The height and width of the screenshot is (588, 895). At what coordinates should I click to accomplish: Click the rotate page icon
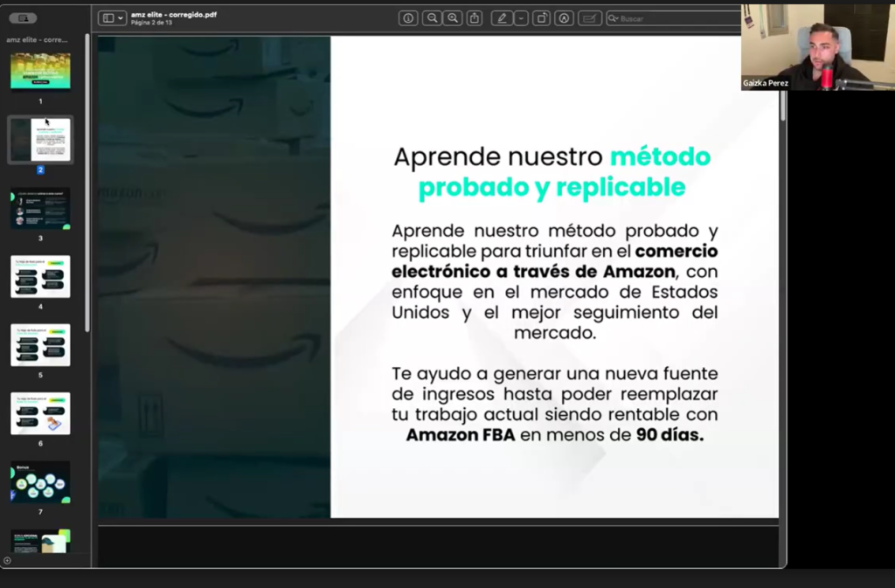pyautogui.click(x=542, y=17)
